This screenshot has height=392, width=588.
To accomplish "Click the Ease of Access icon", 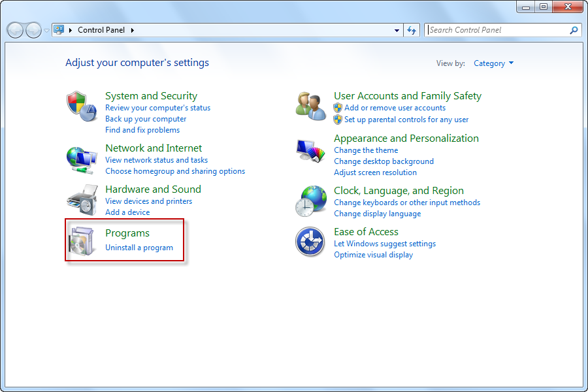I will pos(310,241).
